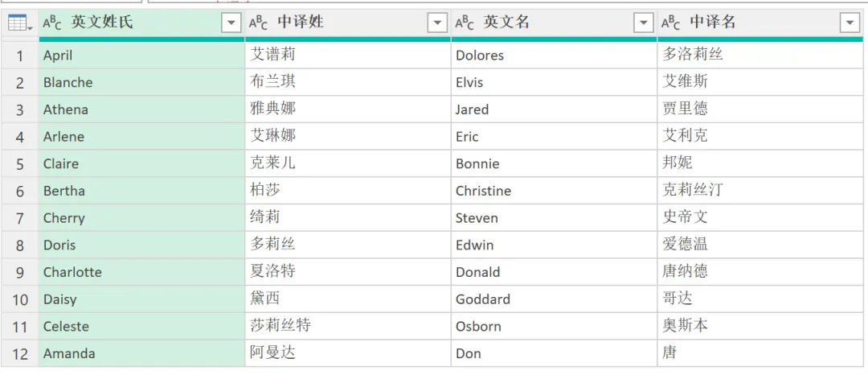This screenshot has height=375, width=868.
Task: Open the table options icon in header corner
Action: coord(20,23)
